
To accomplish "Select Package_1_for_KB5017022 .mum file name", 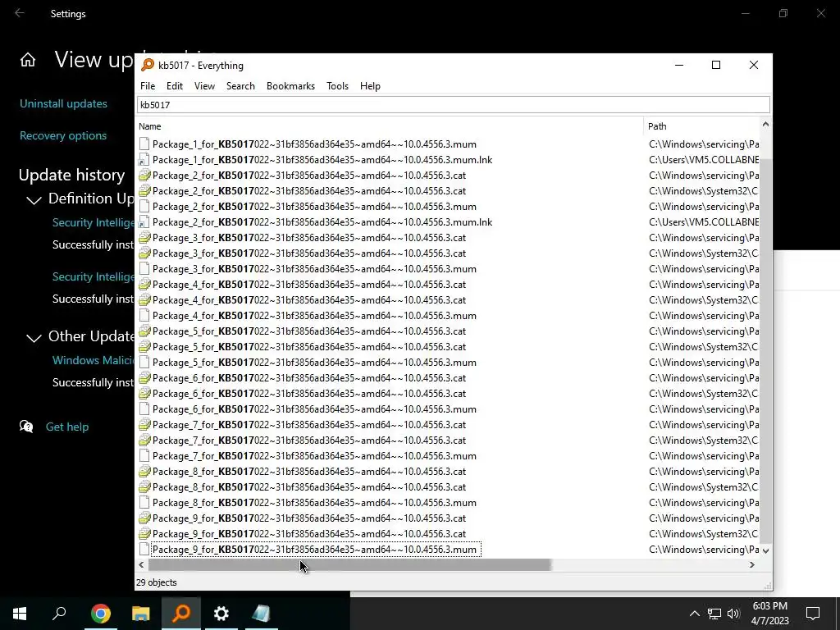I will point(314,144).
